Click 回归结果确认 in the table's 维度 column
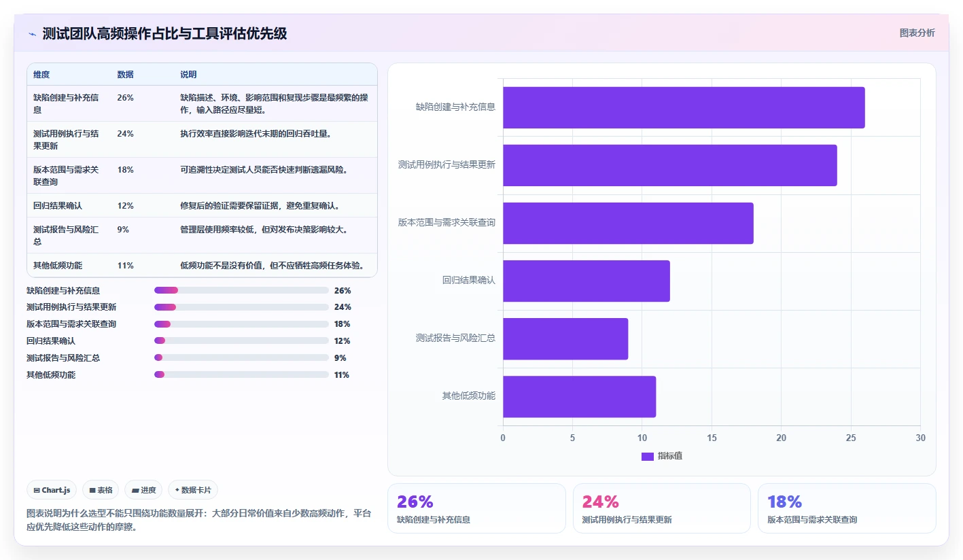The width and height of the screenshot is (963, 560). 58,206
